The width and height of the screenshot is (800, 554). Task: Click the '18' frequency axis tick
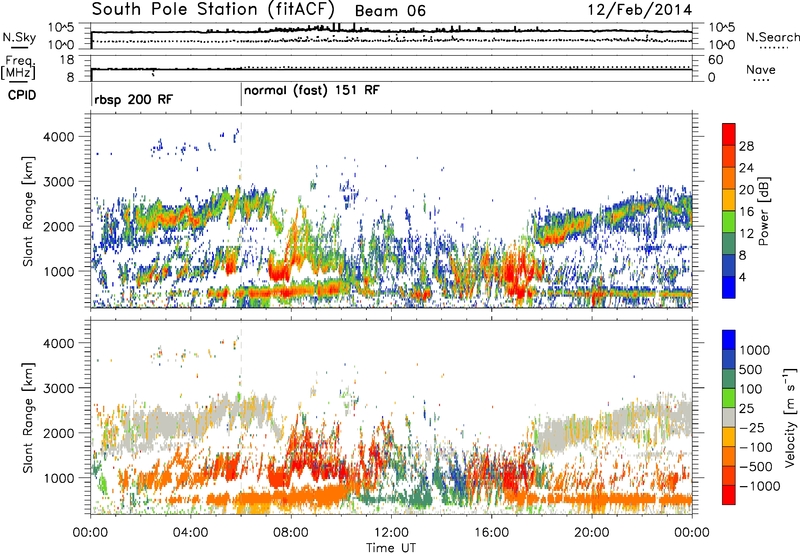67,60
